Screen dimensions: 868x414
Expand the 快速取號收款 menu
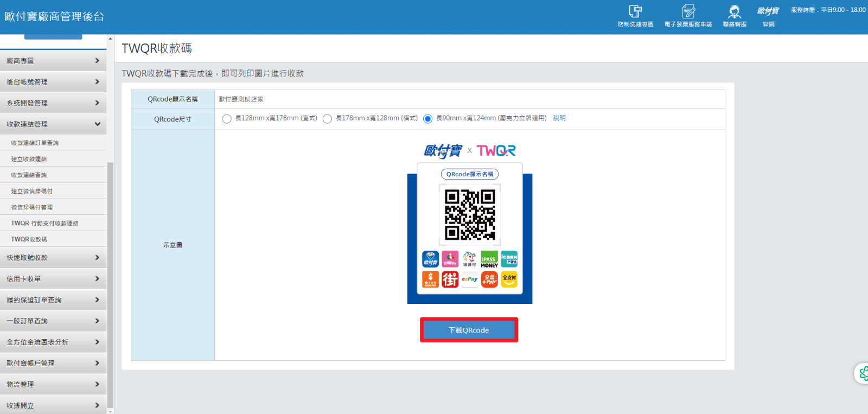pyautogui.click(x=53, y=258)
